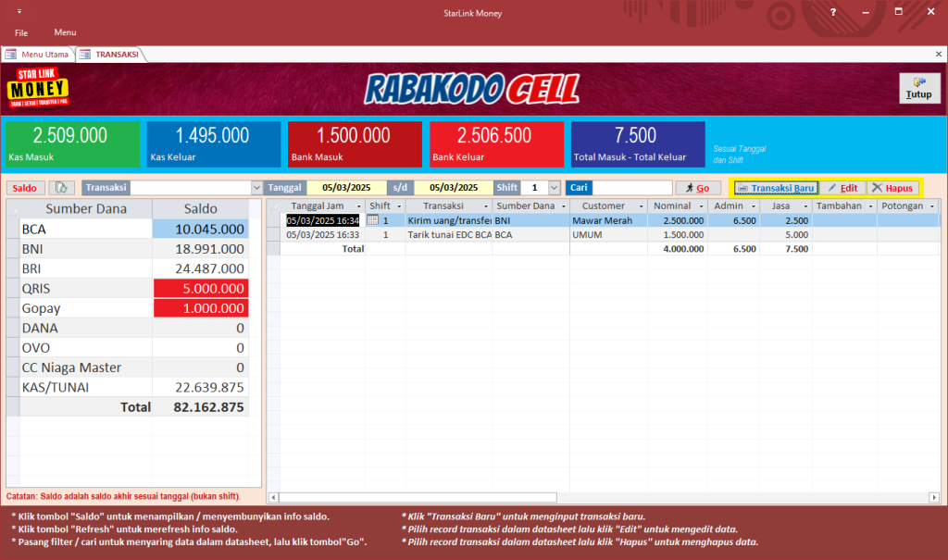Select the TRANSAKSI tab
Screen dimensions: 948x560
pyautogui.click(x=110, y=55)
